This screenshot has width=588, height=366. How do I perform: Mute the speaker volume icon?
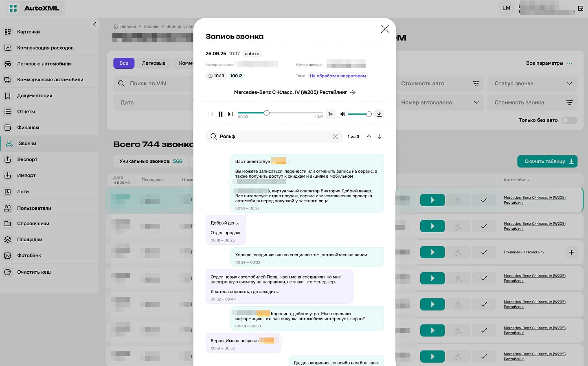click(342, 114)
